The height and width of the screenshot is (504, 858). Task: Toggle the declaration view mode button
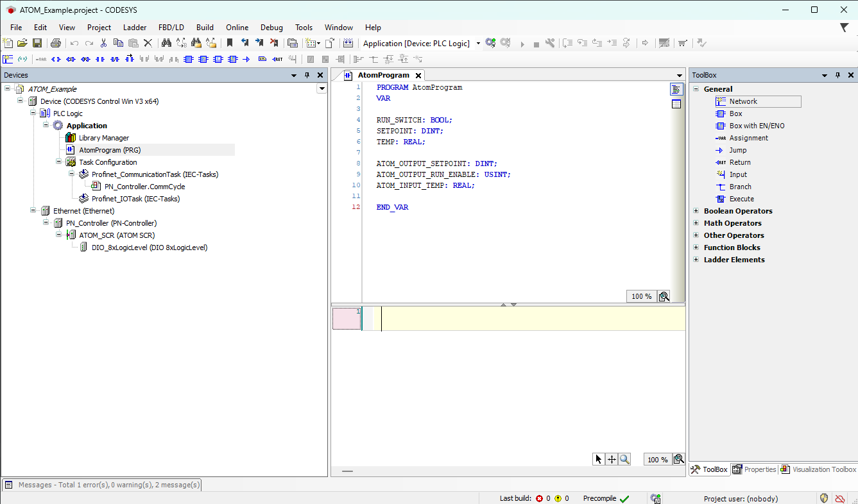click(x=676, y=89)
